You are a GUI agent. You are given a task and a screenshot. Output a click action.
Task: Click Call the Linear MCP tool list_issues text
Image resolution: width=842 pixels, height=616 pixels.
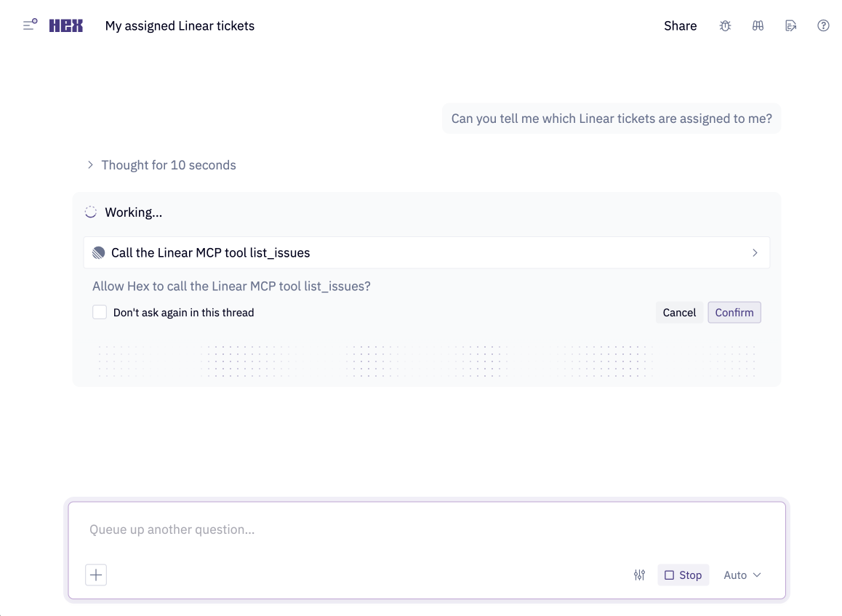tap(211, 253)
